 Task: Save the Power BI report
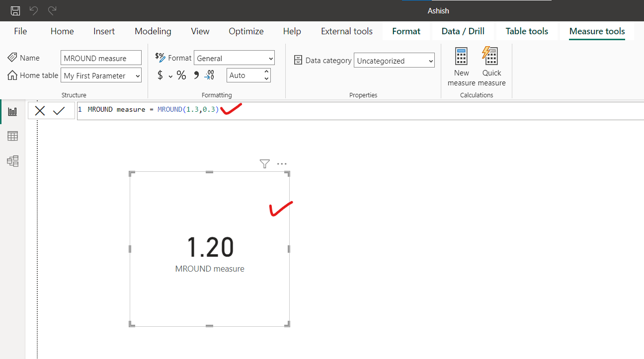click(14, 10)
